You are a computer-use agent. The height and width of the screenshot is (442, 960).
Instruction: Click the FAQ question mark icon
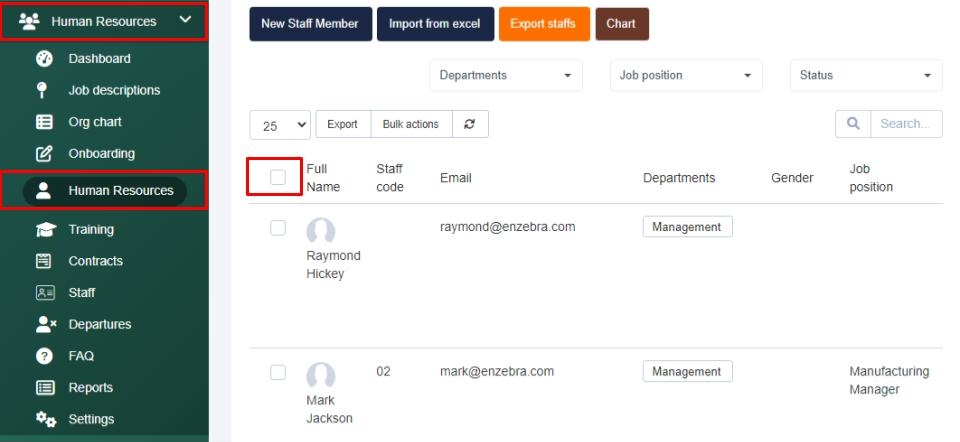[44, 356]
